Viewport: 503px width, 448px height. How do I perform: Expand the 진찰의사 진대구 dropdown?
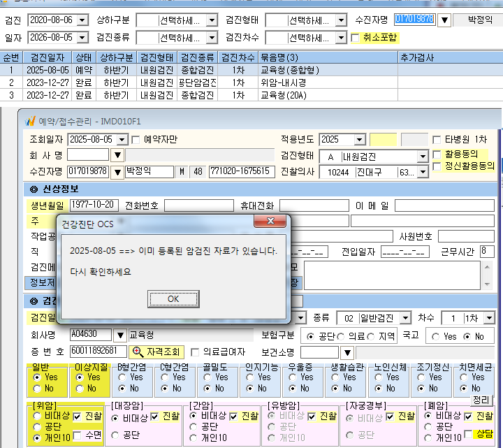pos(423,173)
